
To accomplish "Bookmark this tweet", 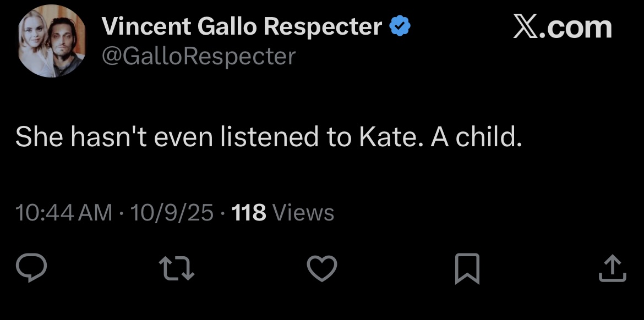I will coord(467,269).
